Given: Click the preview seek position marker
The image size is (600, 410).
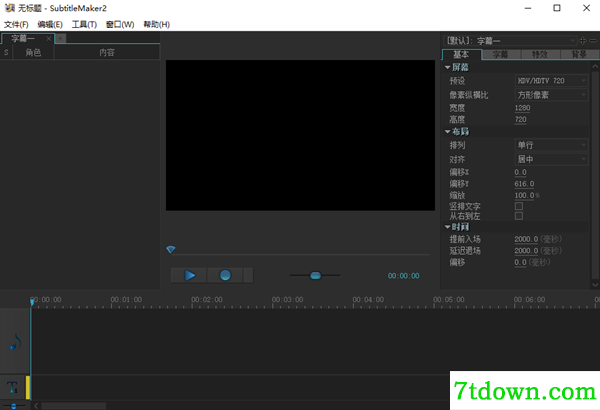Looking at the screenshot, I should (x=171, y=250).
